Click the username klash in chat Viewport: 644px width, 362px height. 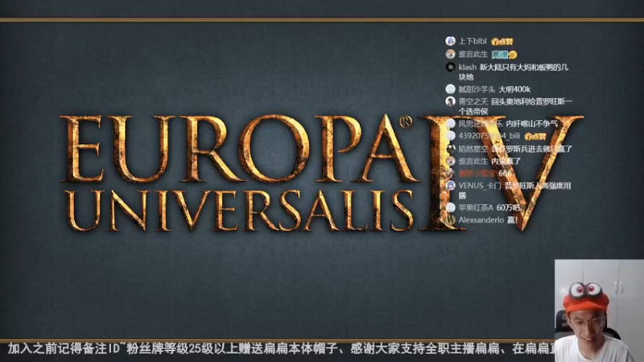[468, 67]
